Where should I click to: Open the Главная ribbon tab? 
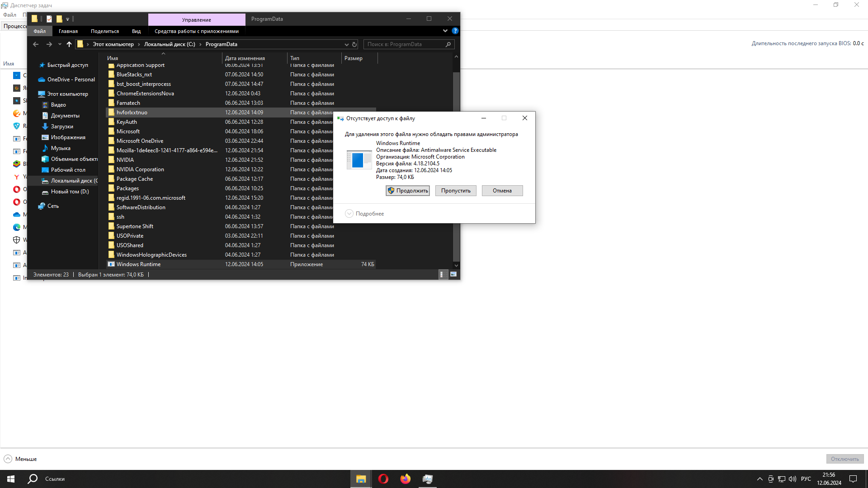(x=68, y=31)
